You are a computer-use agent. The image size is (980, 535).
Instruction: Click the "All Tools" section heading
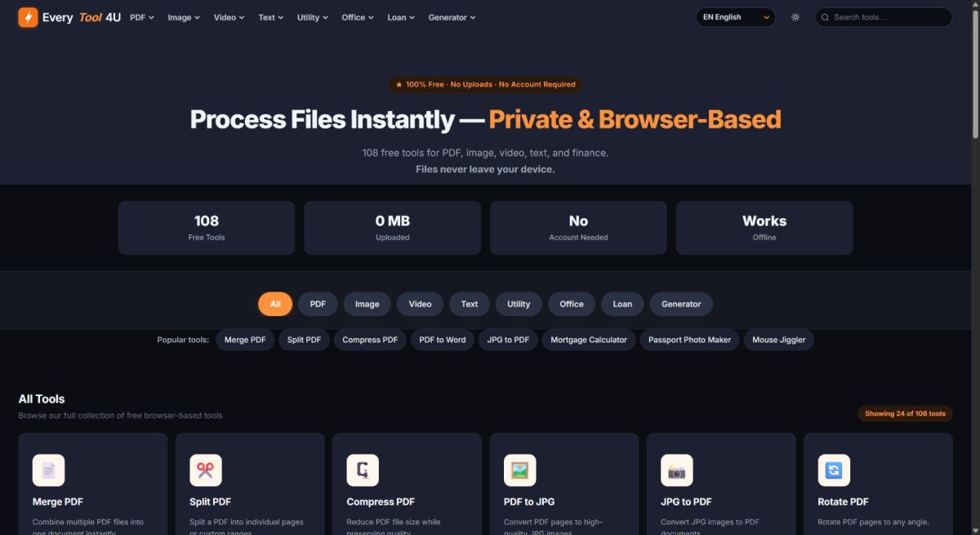click(42, 399)
